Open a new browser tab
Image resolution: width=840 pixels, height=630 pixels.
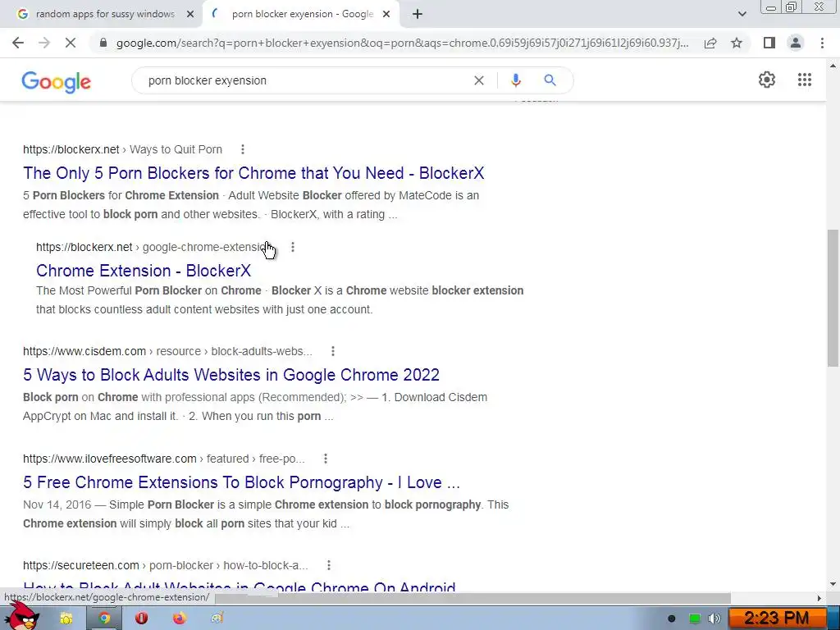coord(418,14)
